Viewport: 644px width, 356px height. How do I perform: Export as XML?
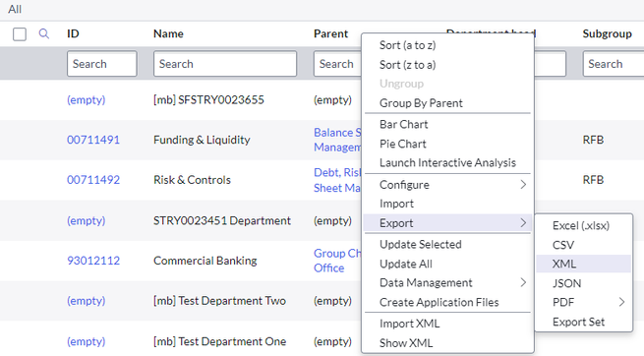coord(564,264)
